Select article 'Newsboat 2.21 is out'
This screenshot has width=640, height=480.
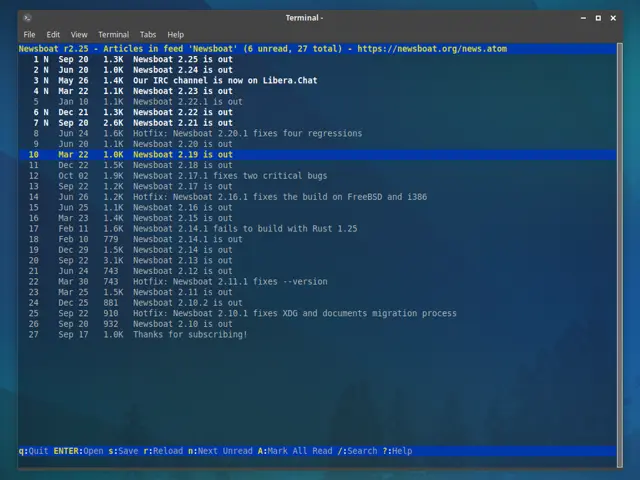click(x=182, y=123)
